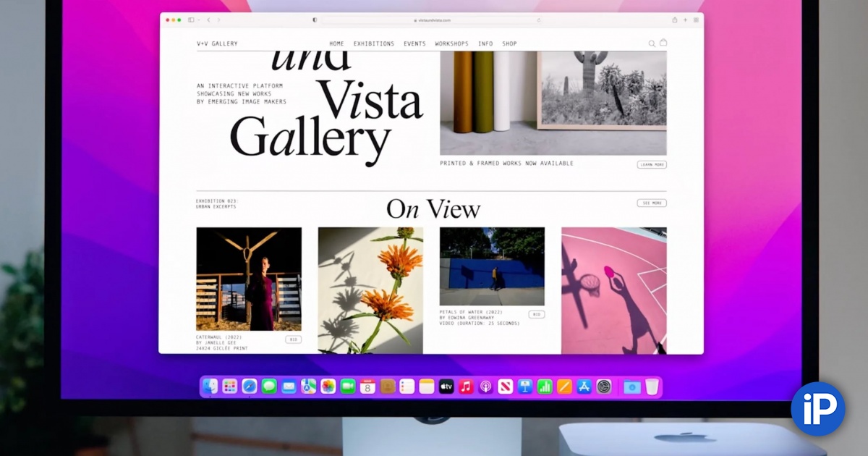Viewport: 868px width, 456px height.
Task: Open Apple TV from the Dock
Action: click(x=446, y=387)
